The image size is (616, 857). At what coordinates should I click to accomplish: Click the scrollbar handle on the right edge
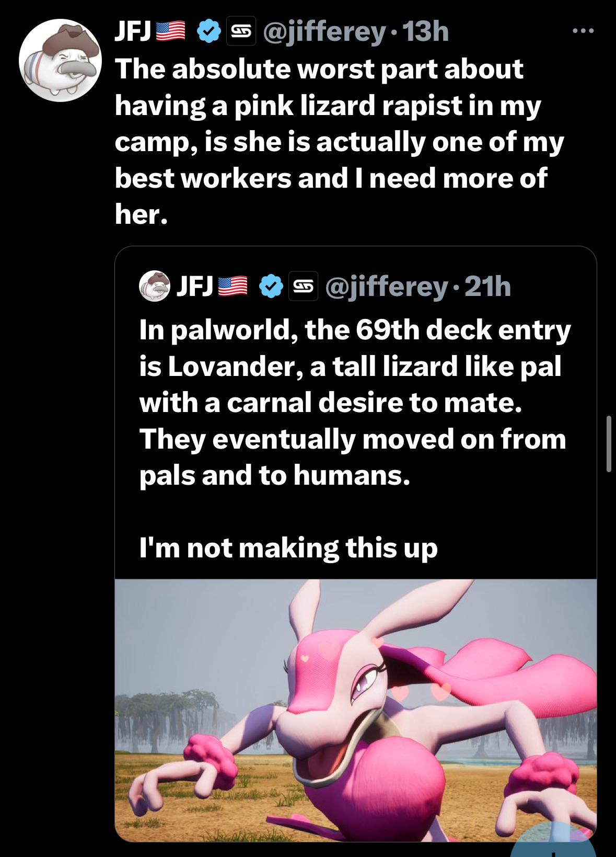pos(609,444)
